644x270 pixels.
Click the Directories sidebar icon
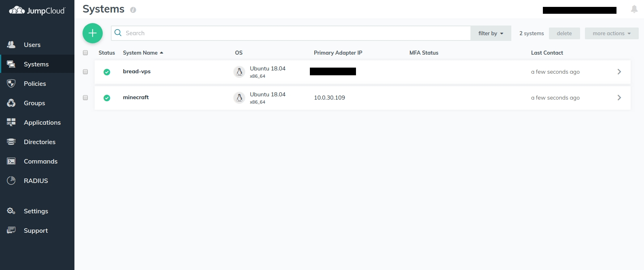click(x=11, y=142)
